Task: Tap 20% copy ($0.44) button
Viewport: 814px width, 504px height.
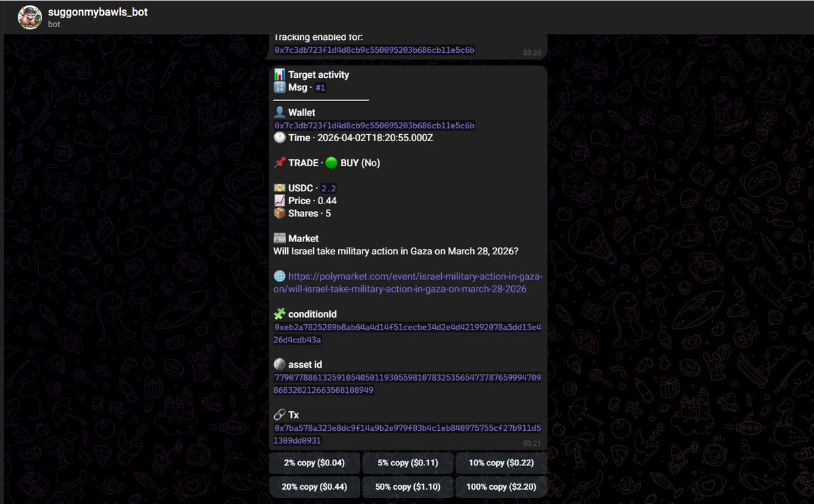Action: (314, 487)
